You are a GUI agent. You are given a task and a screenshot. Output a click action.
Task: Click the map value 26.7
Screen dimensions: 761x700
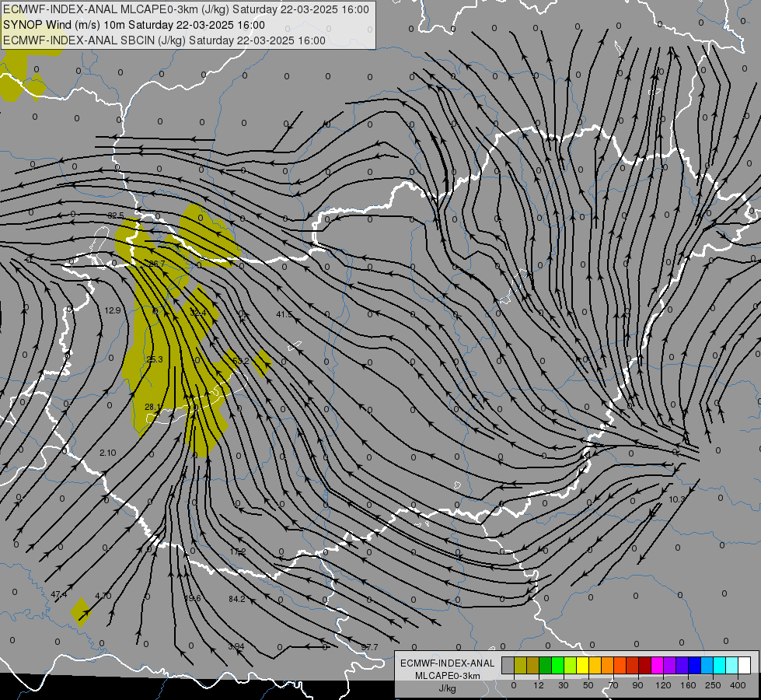click(156, 264)
